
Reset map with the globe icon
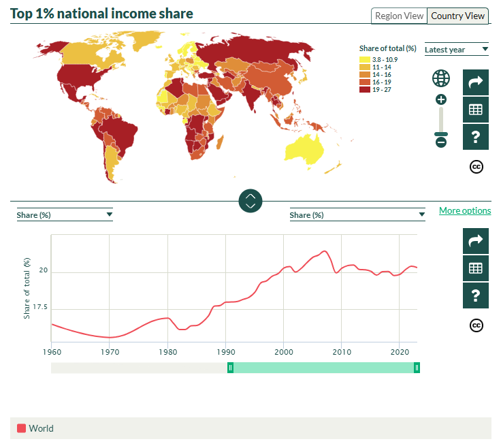pyautogui.click(x=441, y=78)
